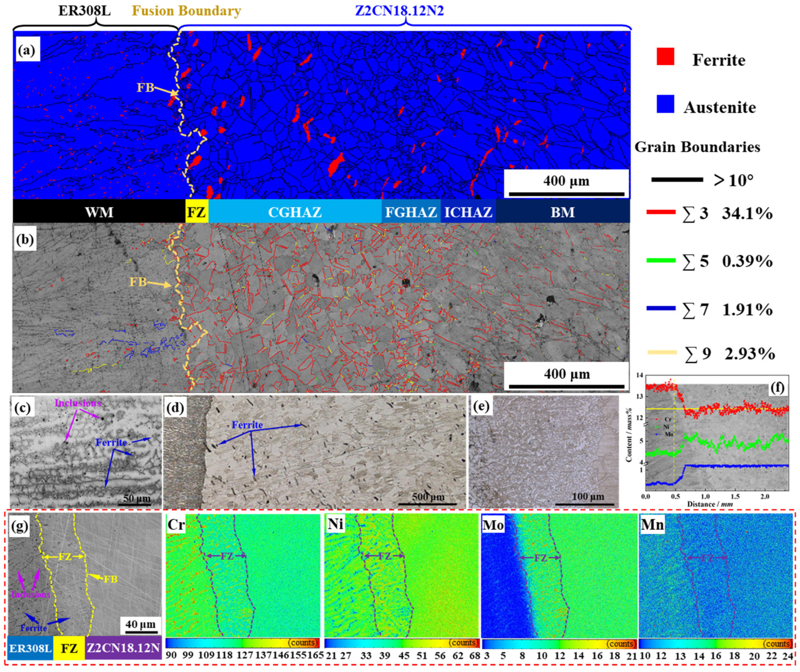
Task: Click the red Ferrite legend swatch
Action: (x=665, y=56)
